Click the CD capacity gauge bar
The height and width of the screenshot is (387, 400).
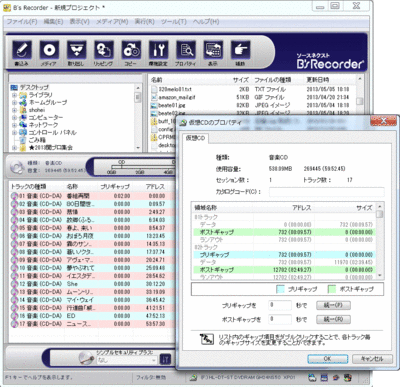coord(142,166)
